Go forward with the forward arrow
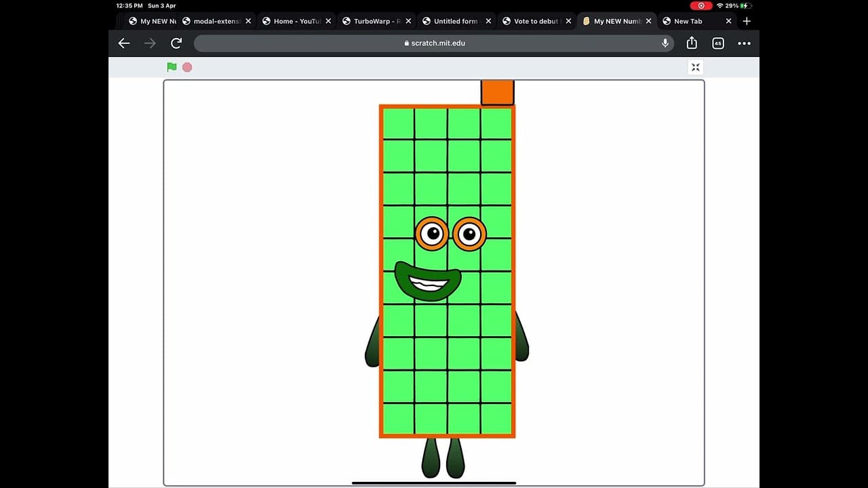This screenshot has height=488, width=868. [150, 43]
